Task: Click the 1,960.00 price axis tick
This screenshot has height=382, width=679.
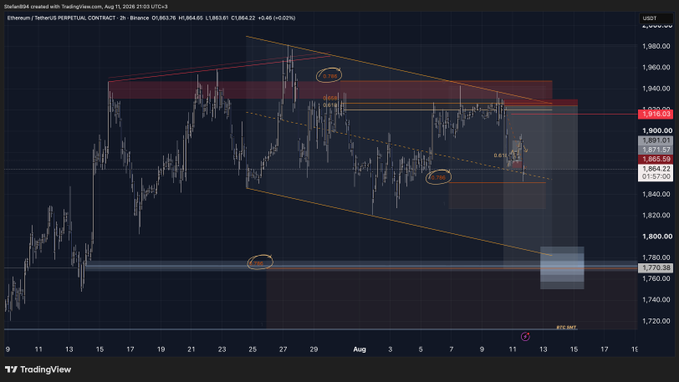Action: coord(656,68)
